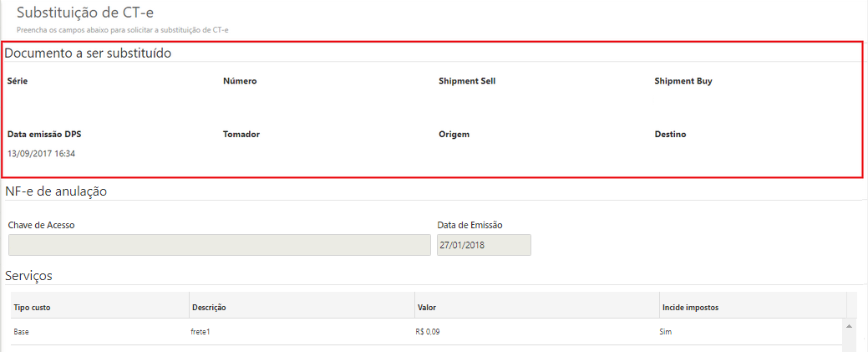
Task: Click the Incide impostos column header
Action: [x=690, y=308]
